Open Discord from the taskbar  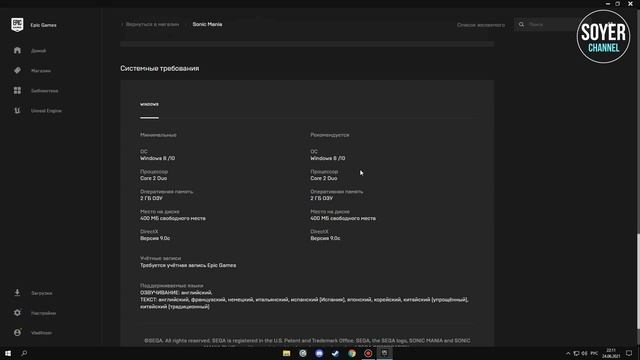(x=319, y=353)
